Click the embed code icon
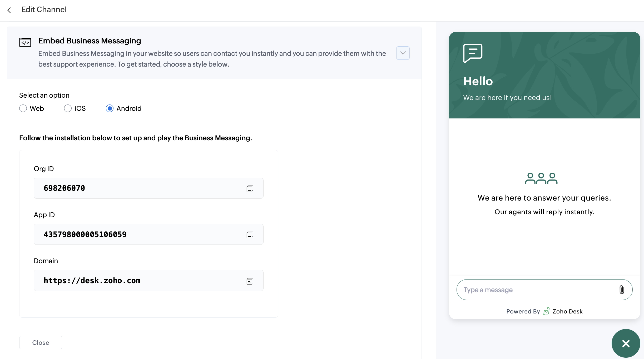This screenshot has width=644, height=359. [x=25, y=42]
